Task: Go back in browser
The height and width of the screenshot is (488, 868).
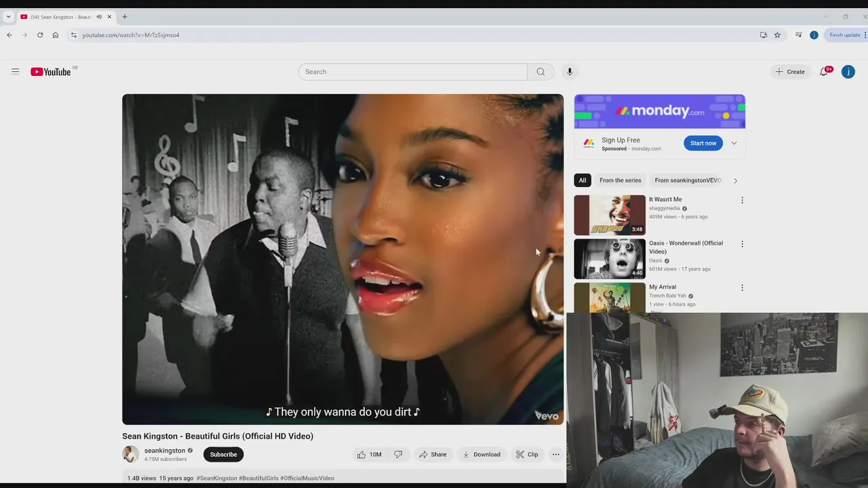Action: pos(9,35)
